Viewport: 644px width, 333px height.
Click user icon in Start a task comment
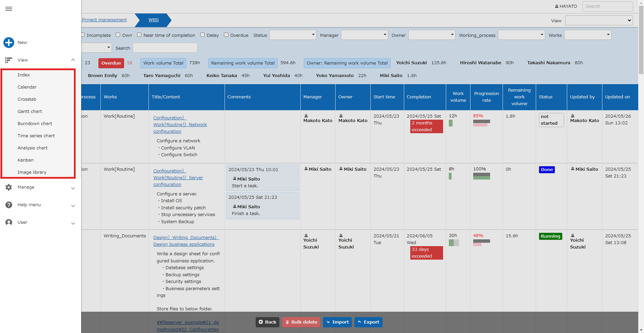point(235,179)
